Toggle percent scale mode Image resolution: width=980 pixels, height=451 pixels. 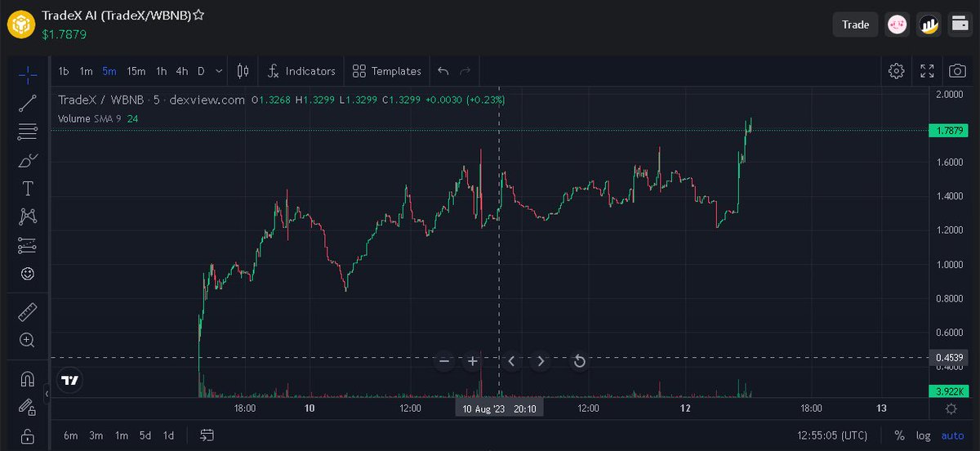[899, 435]
